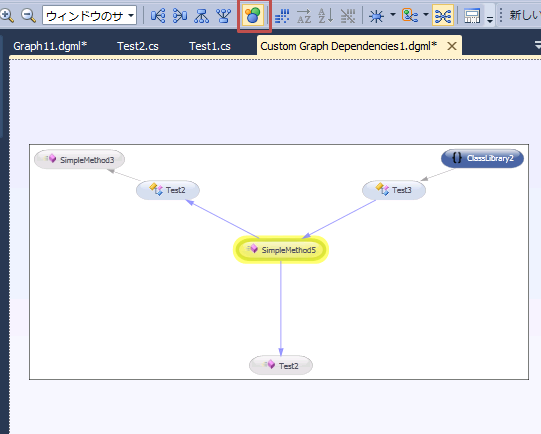Click the neighborhood browse mode star icon
The width and height of the screenshot is (541, 434).
point(376,16)
